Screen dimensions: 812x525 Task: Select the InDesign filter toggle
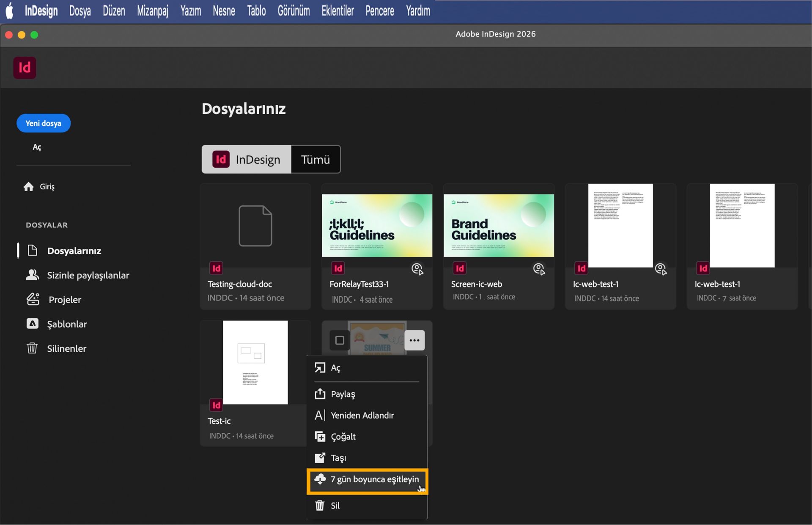[247, 159]
